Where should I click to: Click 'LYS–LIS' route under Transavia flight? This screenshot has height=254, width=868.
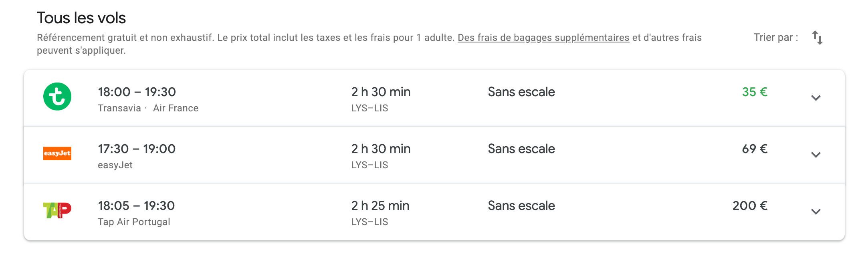click(x=369, y=108)
